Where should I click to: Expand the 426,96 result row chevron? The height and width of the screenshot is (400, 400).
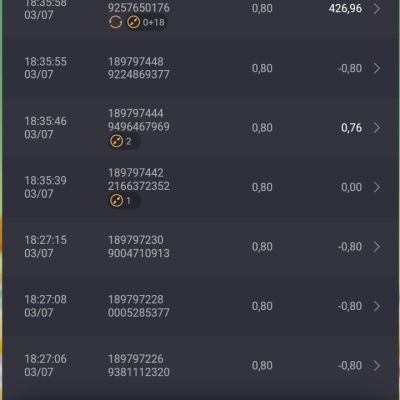377,9
